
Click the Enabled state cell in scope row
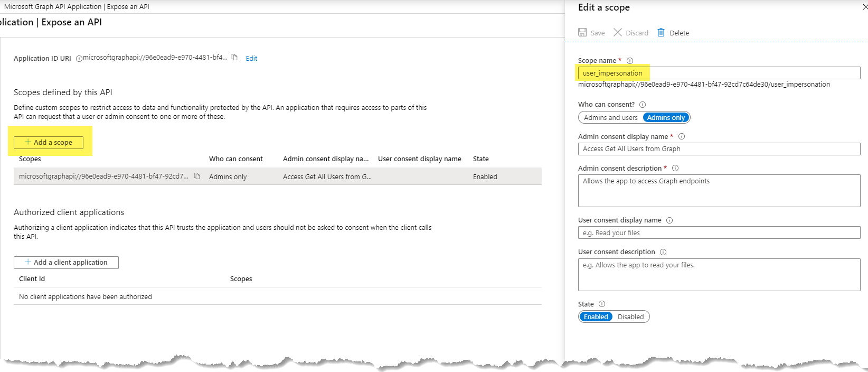pyautogui.click(x=485, y=177)
